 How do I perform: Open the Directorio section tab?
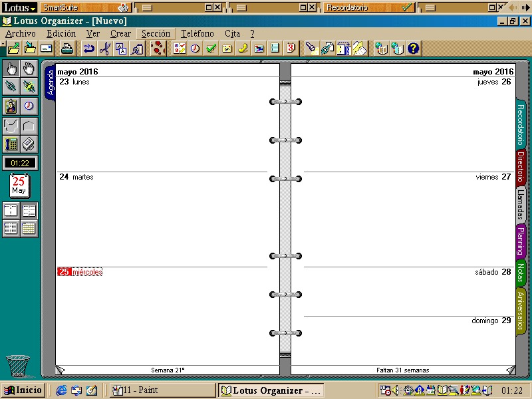tap(521, 167)
